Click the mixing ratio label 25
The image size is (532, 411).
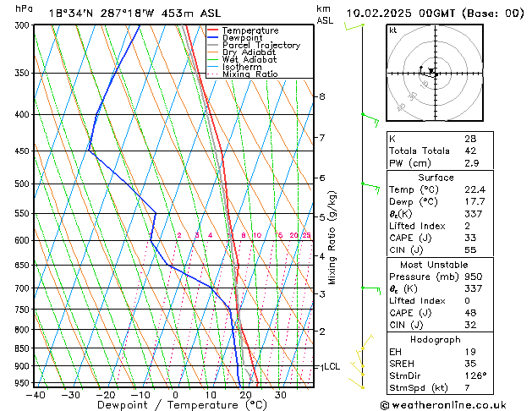tap(306, 235)
